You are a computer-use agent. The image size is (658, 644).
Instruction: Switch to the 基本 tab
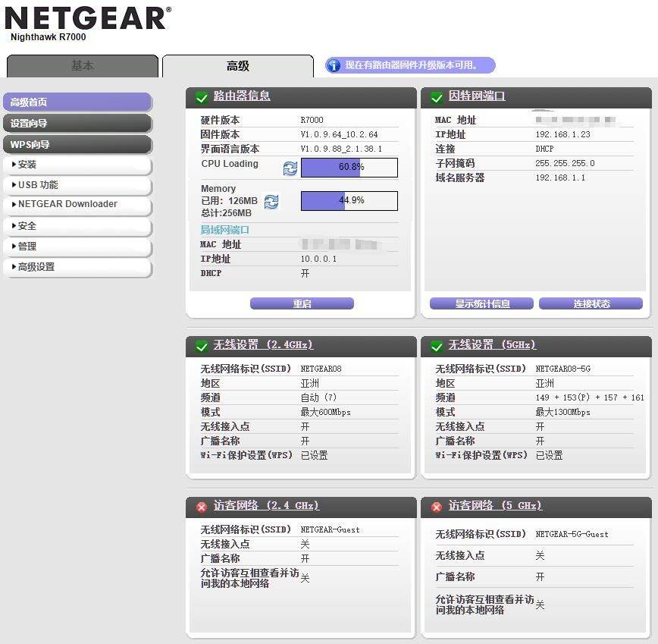[83, 66]
